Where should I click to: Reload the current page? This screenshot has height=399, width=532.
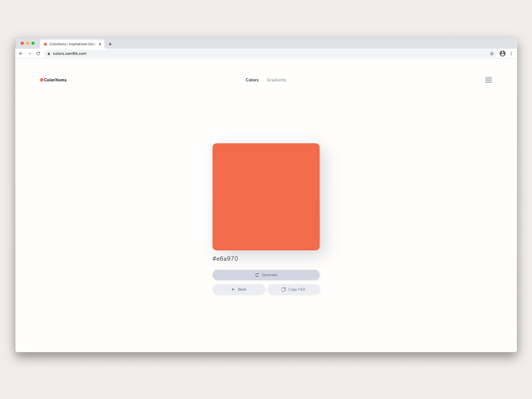point(38,54)
